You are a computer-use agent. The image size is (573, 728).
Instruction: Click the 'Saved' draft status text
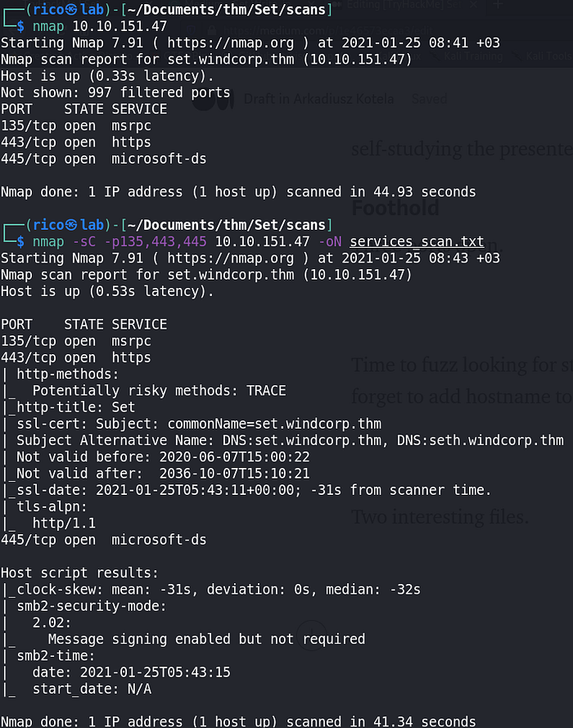tap(429, 99)
